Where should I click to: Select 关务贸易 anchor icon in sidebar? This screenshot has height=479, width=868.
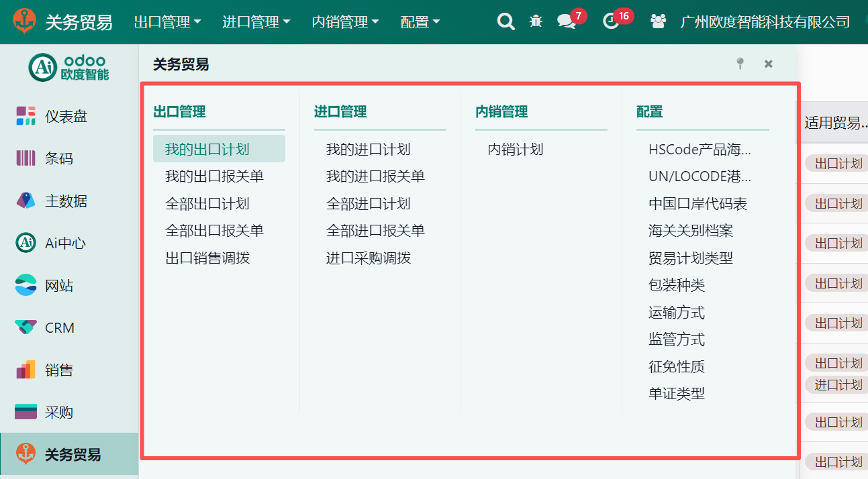point(26,454)
